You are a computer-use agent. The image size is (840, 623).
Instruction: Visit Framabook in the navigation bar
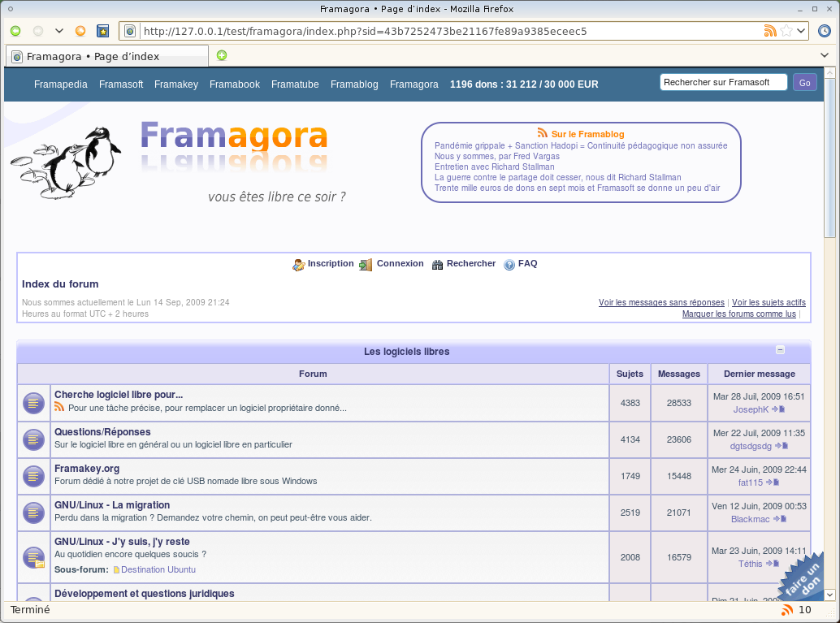[x=235, y=84]
